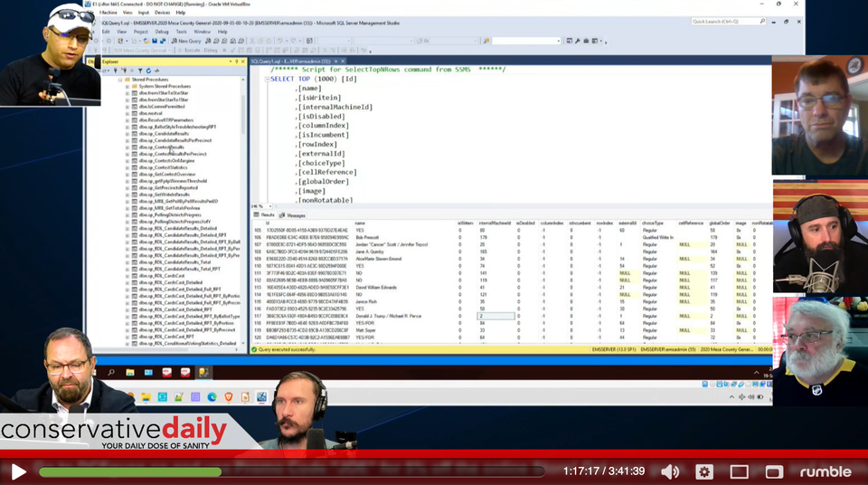Click the choiceType column header
The image size is (868, 485).
653,223
